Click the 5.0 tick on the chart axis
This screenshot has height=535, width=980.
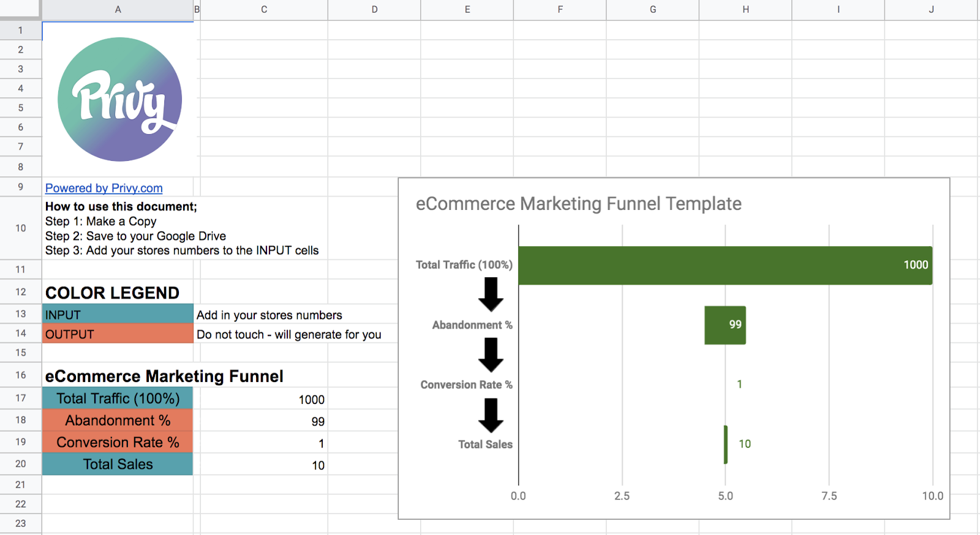pos(725,496)
